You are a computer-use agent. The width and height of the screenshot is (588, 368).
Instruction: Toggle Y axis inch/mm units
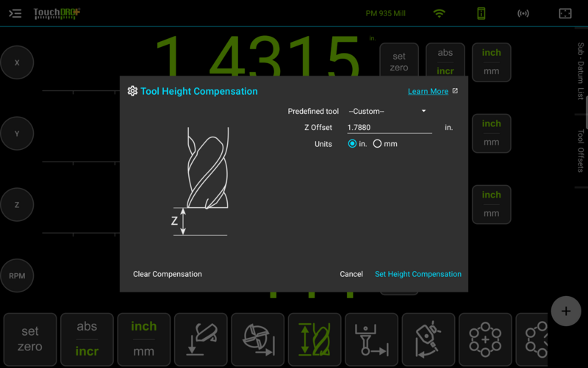(x=491, y=134)
